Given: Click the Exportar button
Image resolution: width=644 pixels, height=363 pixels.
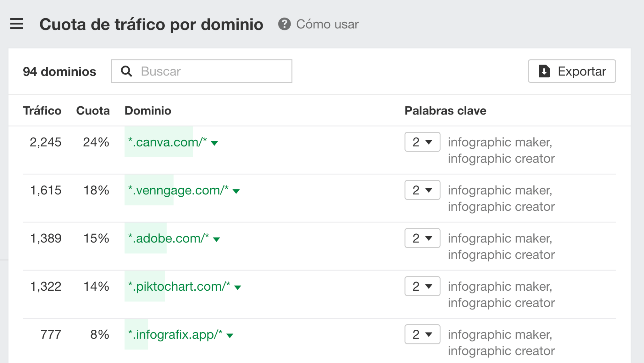Looking at the screenshot, I should click(572, 71).
